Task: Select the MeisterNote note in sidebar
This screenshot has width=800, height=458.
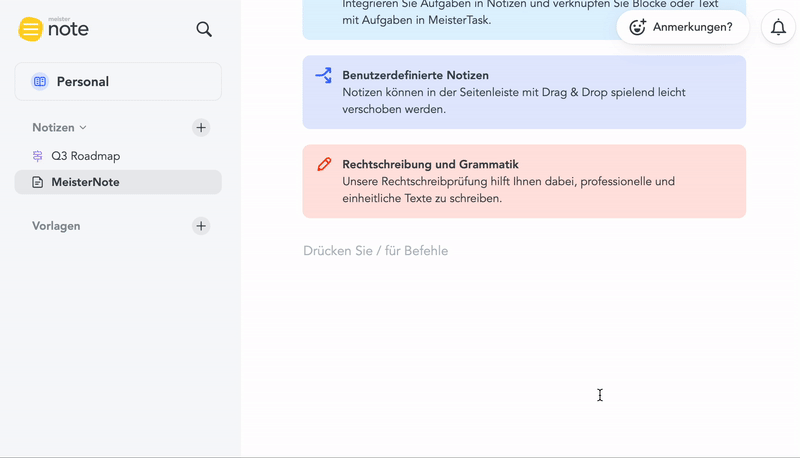Action: pyautogui.click(x=118, y=182)
